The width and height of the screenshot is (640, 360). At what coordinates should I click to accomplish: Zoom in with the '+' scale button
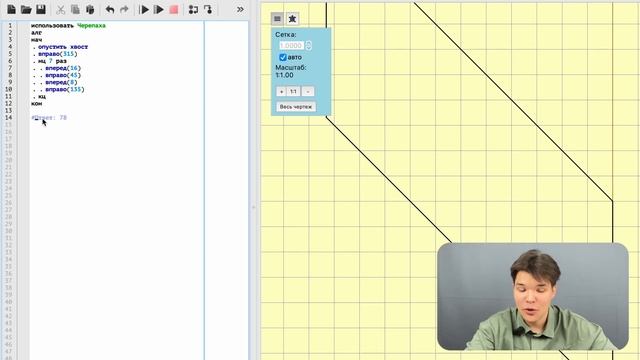tap(281, 91)
